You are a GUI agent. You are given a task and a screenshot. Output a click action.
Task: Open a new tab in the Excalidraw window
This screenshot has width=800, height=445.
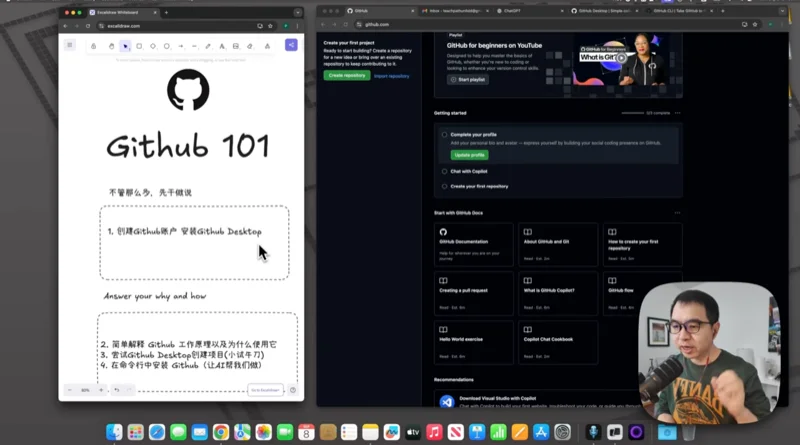click(166, 12)
